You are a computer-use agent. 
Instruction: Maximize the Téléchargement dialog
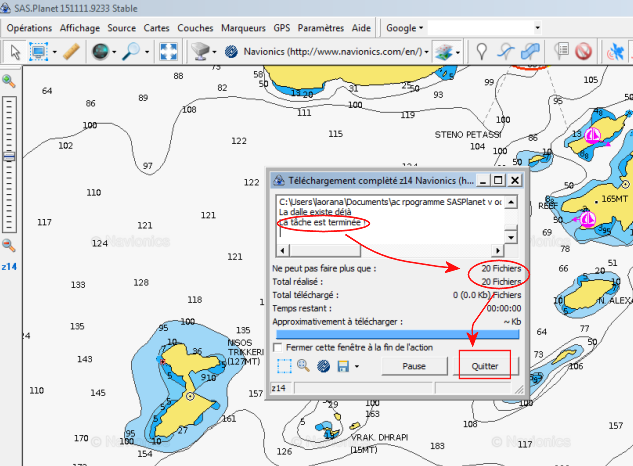[x=499, y=181]
